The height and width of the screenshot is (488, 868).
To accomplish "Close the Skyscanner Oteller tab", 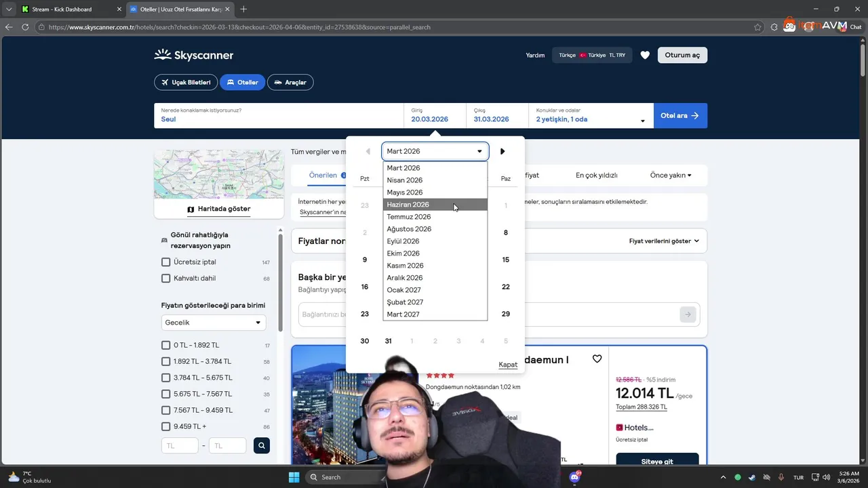I will click(228, 9).
